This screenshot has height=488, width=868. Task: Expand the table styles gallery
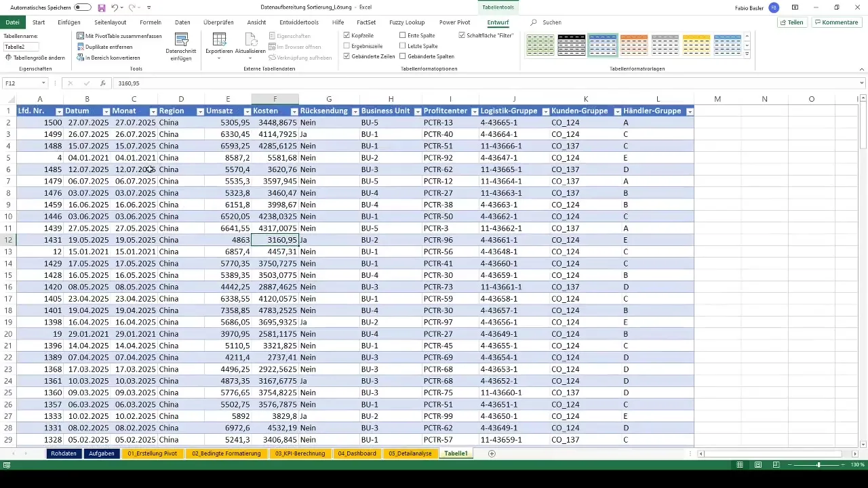click(747, 55)
